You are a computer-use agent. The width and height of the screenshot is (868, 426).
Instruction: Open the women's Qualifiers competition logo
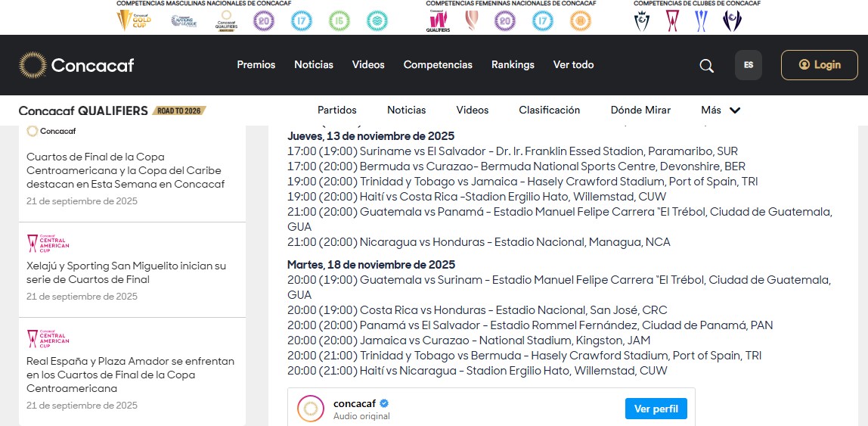[438, 20]
